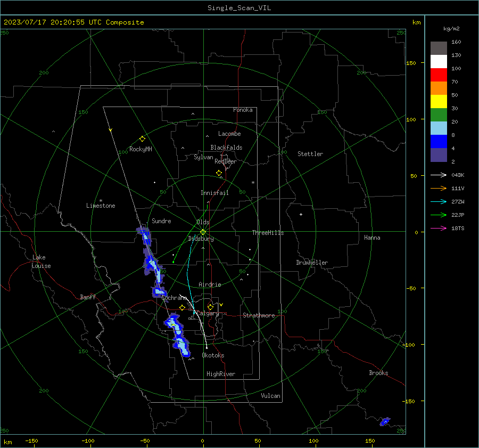The width and height of the screenshot is (479, 448).
Task: Click the 2023/07/17 20:20:55 UTC Composite timestamp
Action: tap(73, 22)
